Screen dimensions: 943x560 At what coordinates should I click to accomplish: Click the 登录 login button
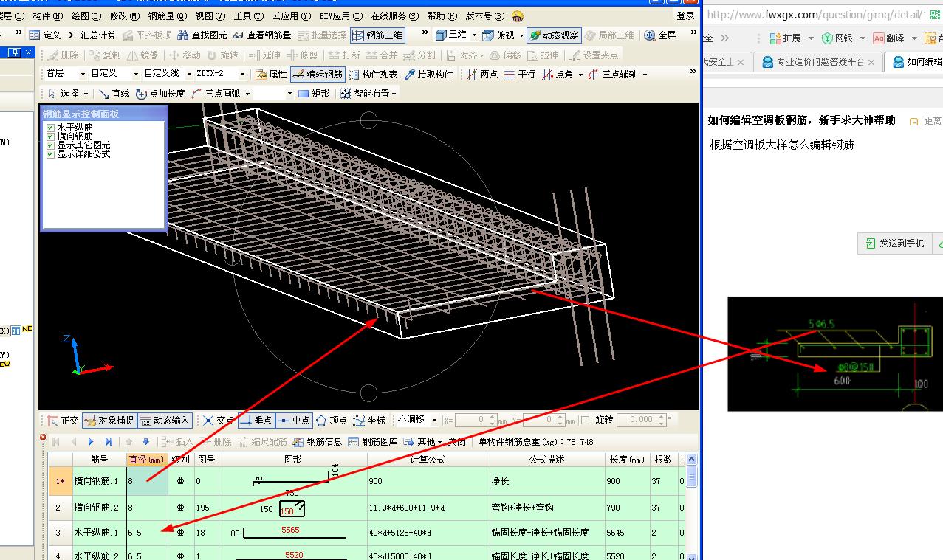point(685,15)
